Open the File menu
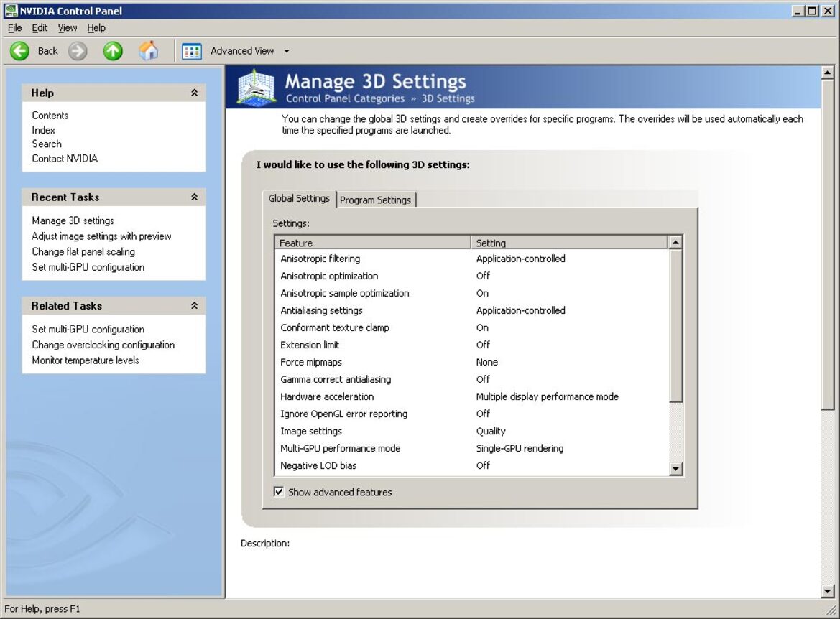 (14, 28)
